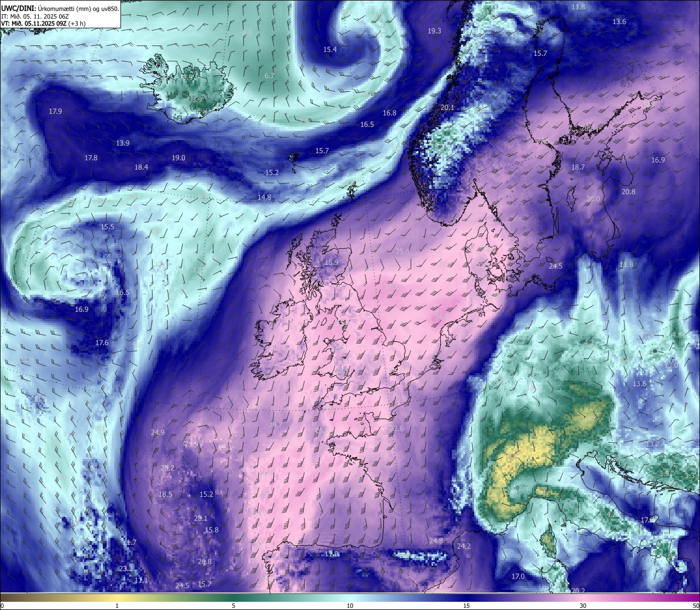Click the color scale tick labeled 1

tap(116, 606)
